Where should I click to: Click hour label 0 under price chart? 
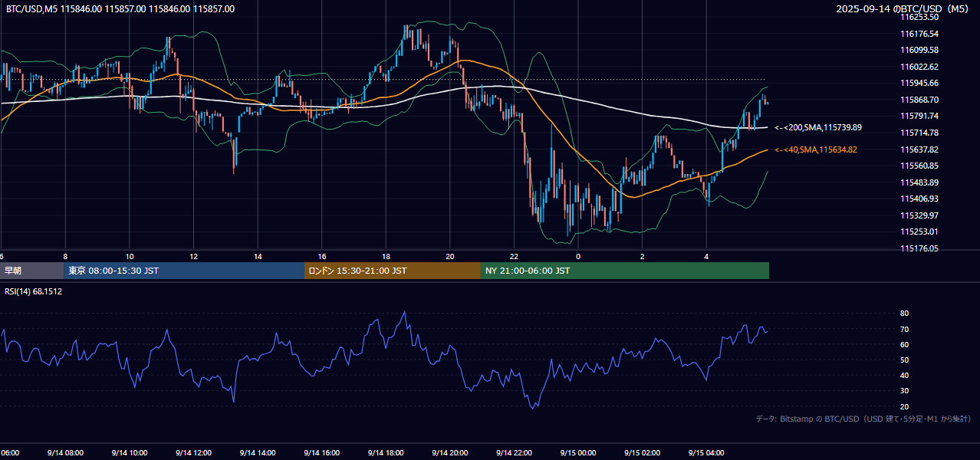point(578,256)
